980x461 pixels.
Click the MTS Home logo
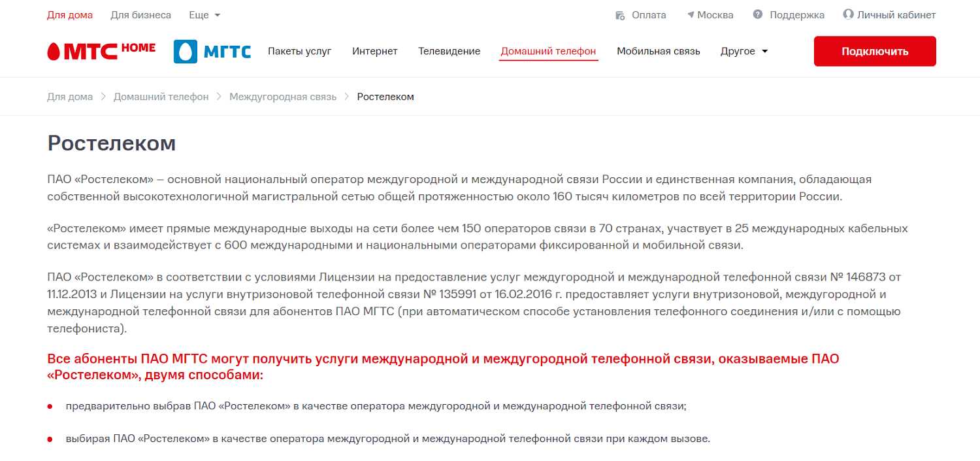tap(101, 51)
